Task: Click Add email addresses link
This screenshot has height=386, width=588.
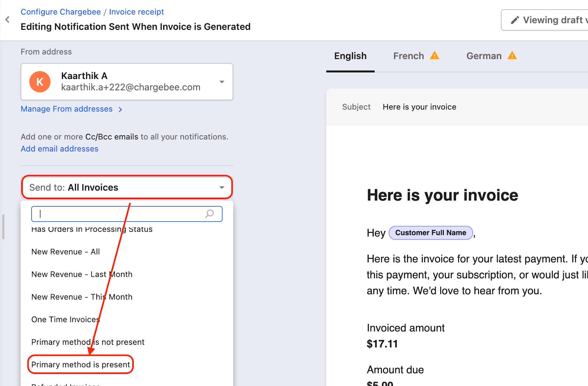Action: coord(60,149)
